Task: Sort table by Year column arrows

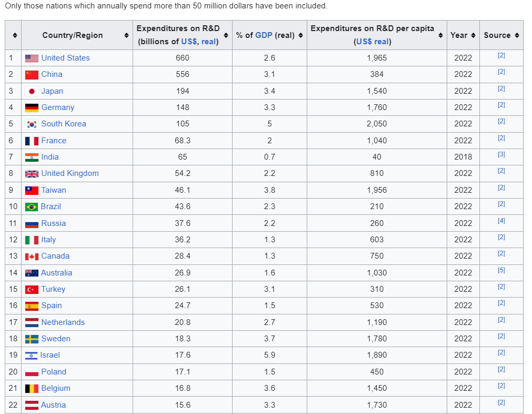Action: click(473, 35)
